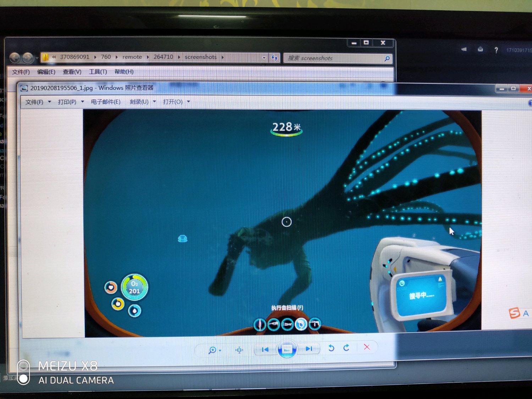Viewport: 532px width, 399px height.
Task: Rotate the photo counterclockwise
Action: 331,348
